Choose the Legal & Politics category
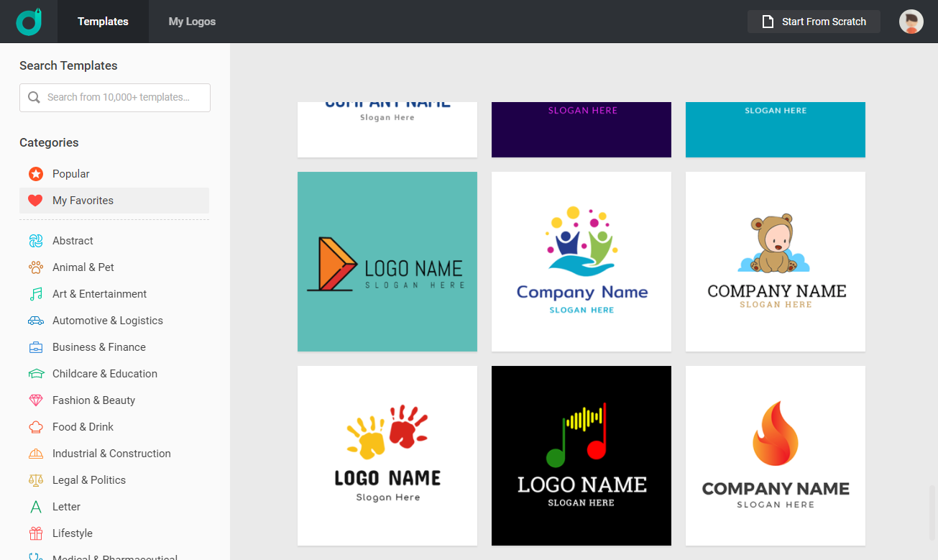 [114, 480]
